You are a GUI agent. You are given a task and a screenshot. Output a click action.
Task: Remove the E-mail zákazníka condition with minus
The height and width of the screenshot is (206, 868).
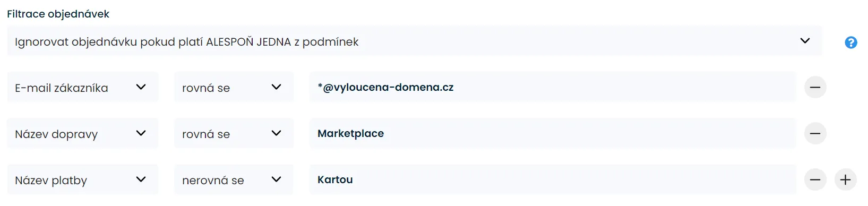click(815, 87)
